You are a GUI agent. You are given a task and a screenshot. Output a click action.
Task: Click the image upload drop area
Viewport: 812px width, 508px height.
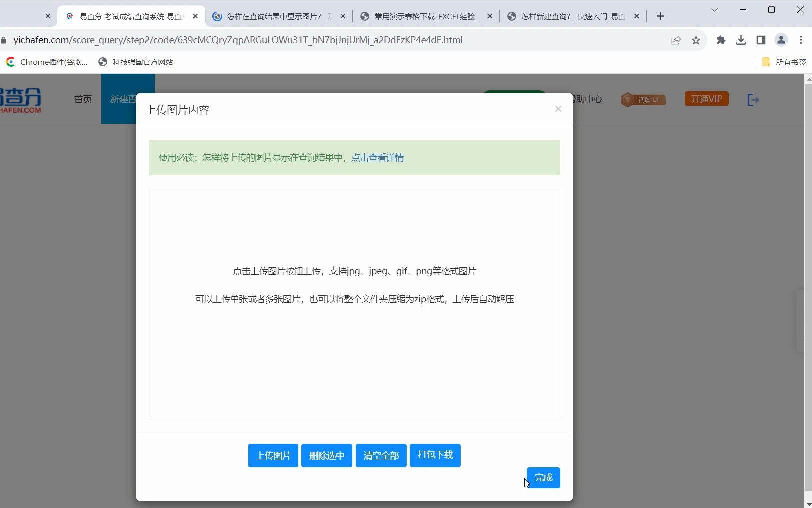[x=354, y=303]
